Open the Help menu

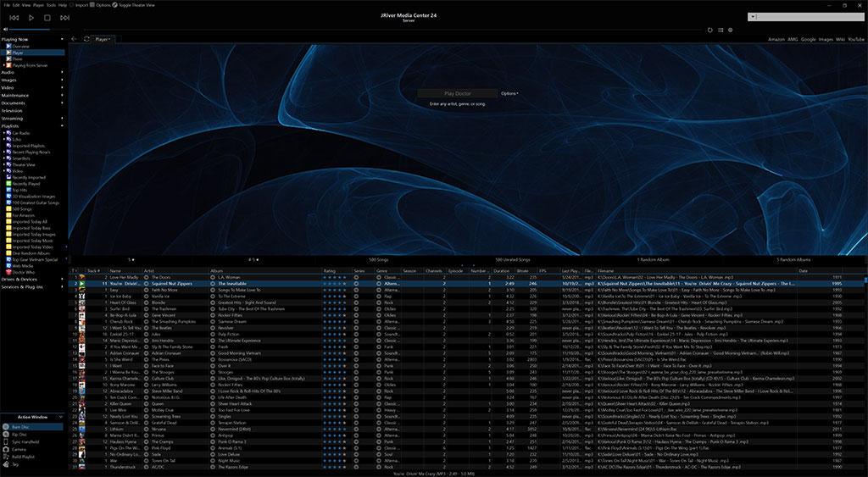coord(63,5)
